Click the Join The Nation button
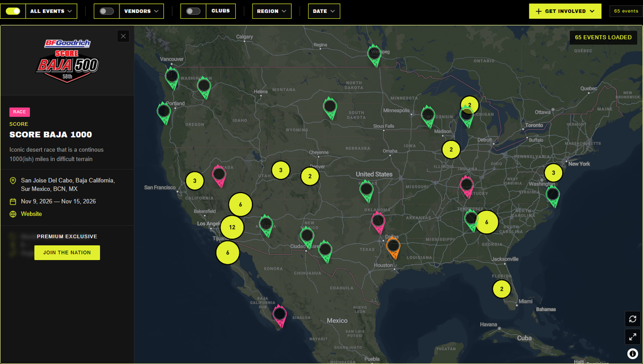This screenshot has width=643, height=364. 67,253
